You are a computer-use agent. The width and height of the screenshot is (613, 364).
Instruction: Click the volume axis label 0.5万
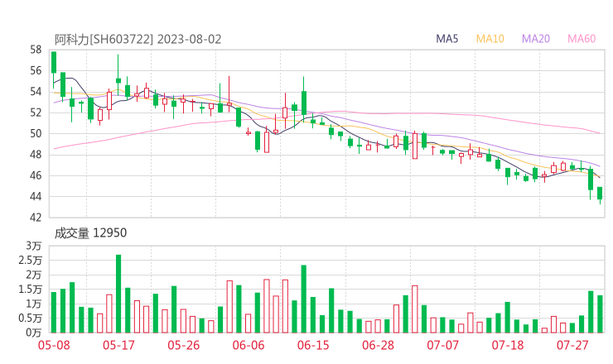point(30,318)
